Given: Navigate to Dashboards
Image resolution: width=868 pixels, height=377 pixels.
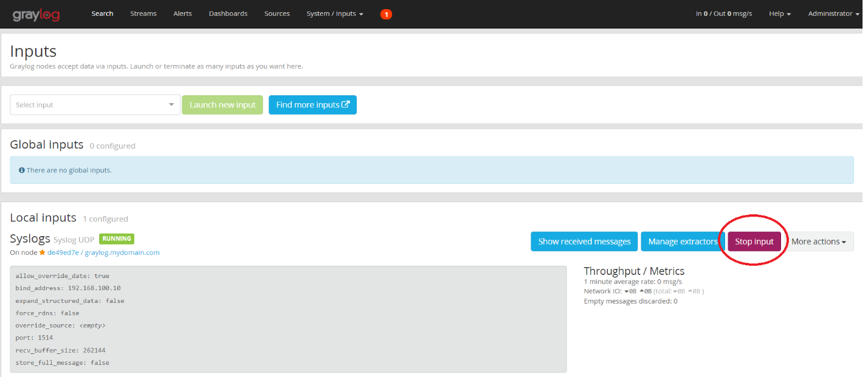Looking at the screenshot, I should pyautogui.click(x=228, y=13).
